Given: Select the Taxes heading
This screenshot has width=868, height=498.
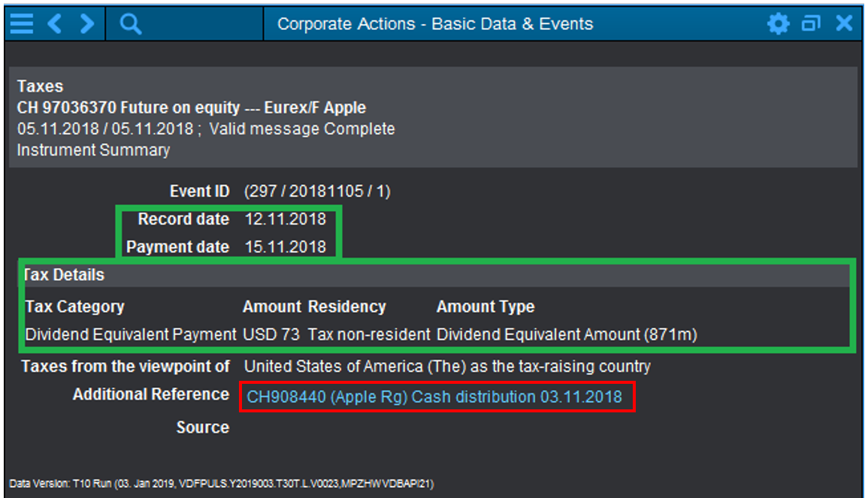Looking at the screenshot, I should [40, 86].
